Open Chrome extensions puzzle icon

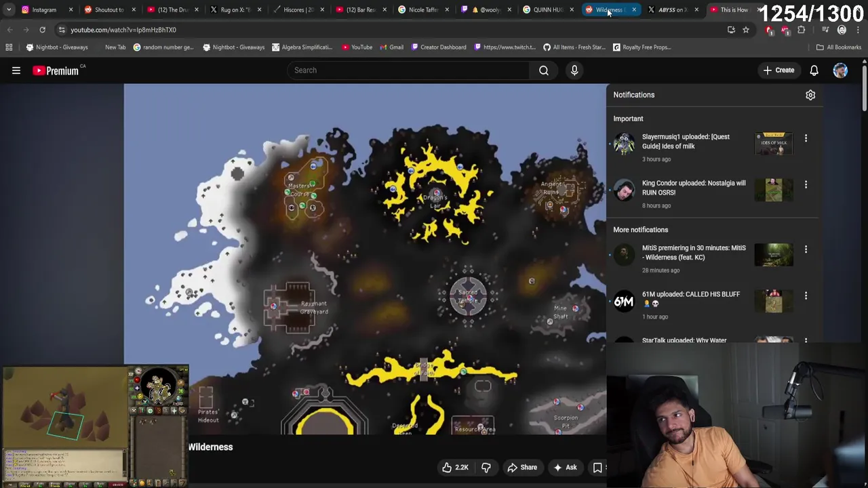pyautogui.click(x=801, y=30)
